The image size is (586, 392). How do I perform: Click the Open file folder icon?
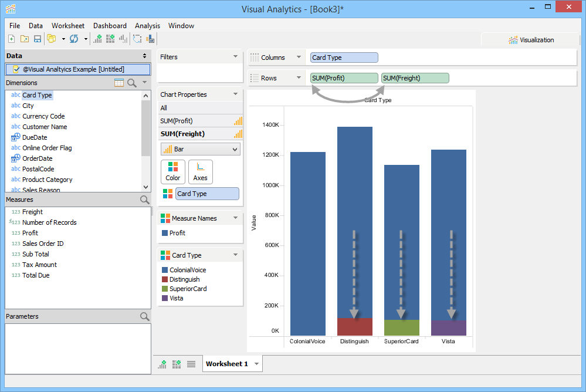[25, 39]
